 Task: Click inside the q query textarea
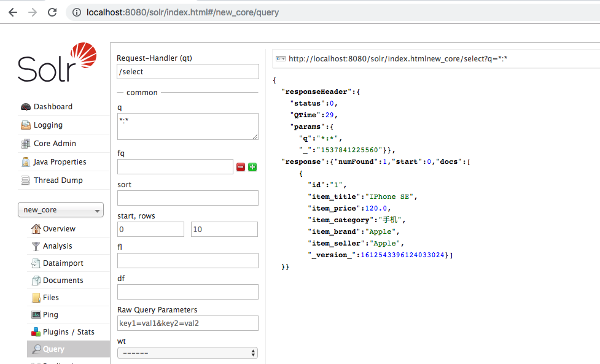(188, 126)
